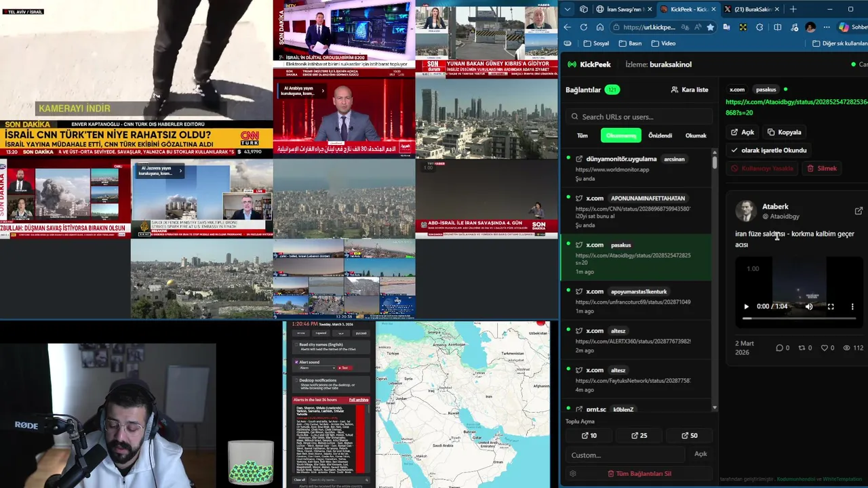
Task: Open the Alert sound dropdown
Action: coord(317,368)
